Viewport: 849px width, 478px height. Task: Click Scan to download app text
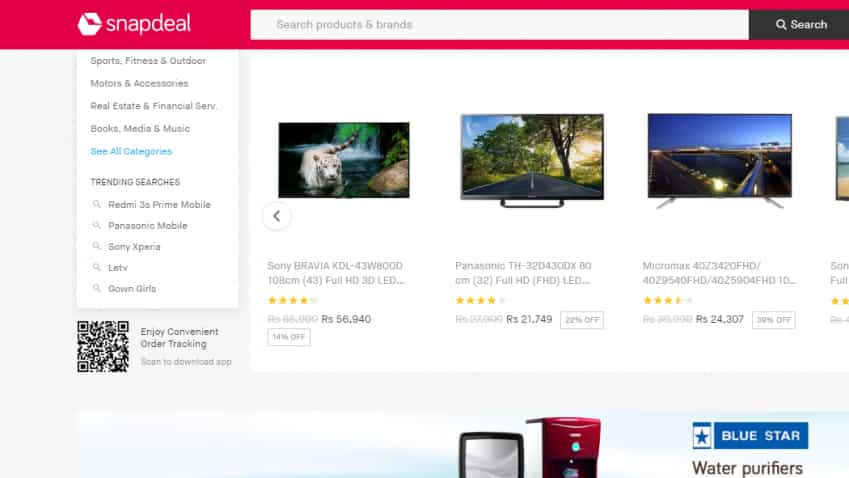click(186, 362)
